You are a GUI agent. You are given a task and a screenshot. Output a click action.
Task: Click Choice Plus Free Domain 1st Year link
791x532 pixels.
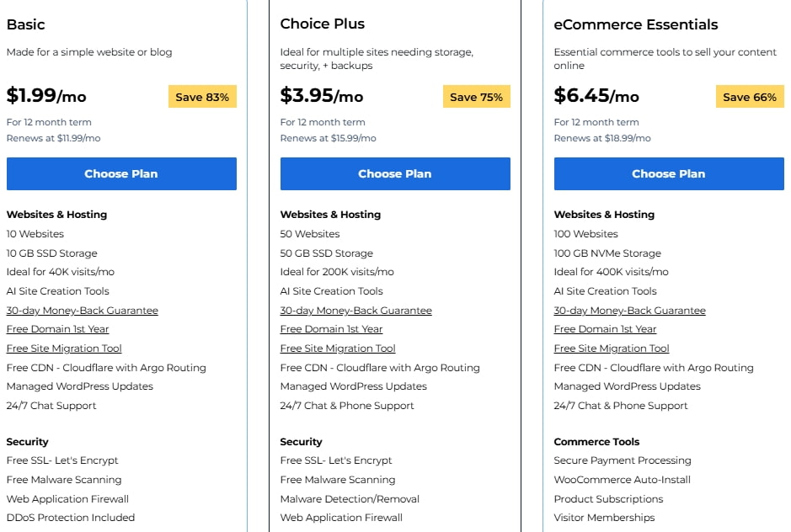pyautogui.click(x=331, y=329)
